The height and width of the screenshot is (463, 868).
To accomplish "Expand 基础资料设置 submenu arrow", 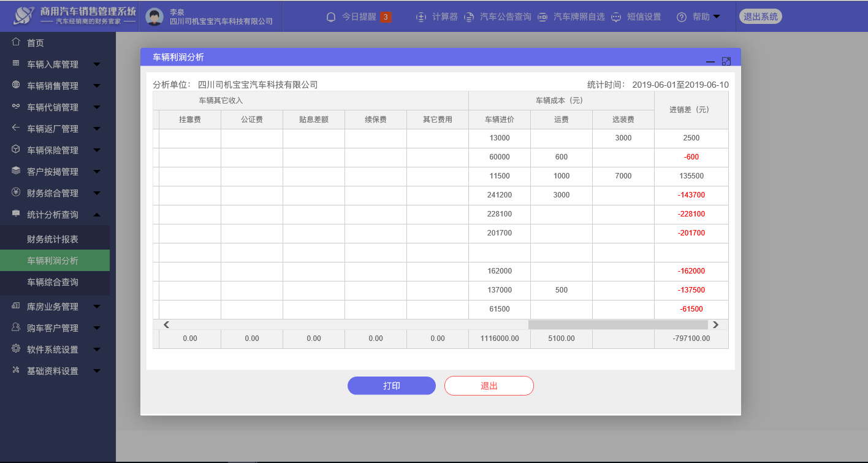I will [x=97, y=371].
